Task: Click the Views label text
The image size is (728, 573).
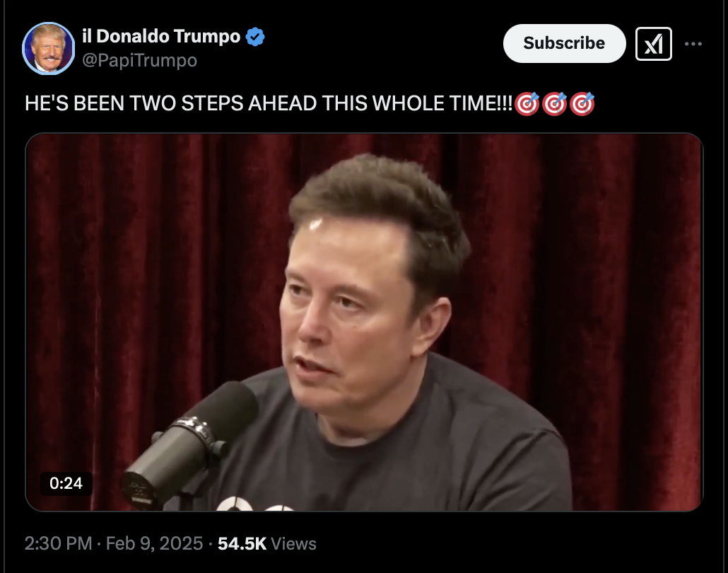Action: coord(293,544)
